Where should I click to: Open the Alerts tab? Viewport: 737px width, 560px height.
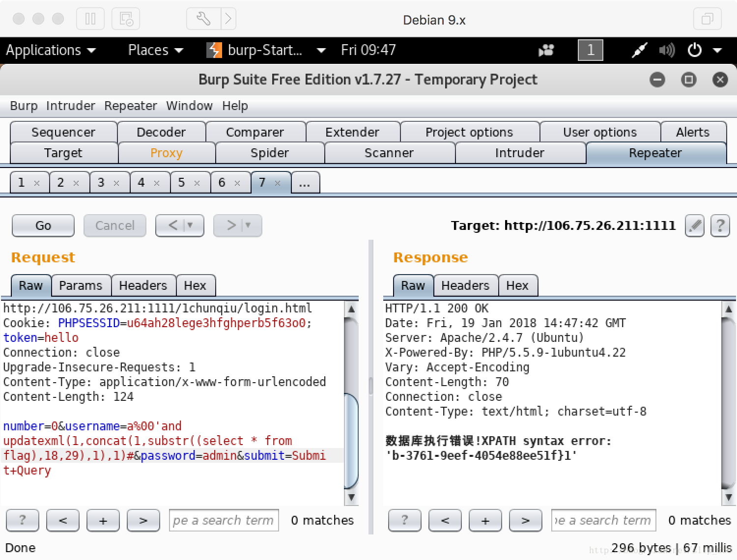pos(693,132)
